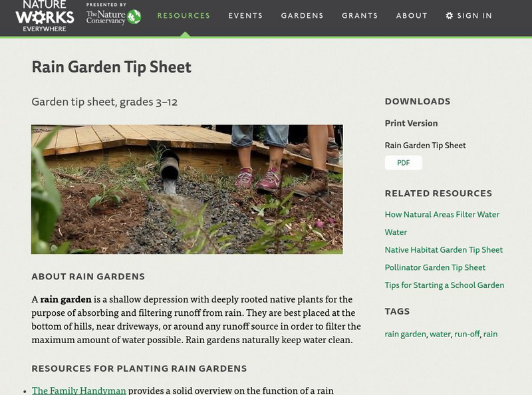
Task: Open the rain garden tag
Action: pyautogui.click(x=405, y=334)
